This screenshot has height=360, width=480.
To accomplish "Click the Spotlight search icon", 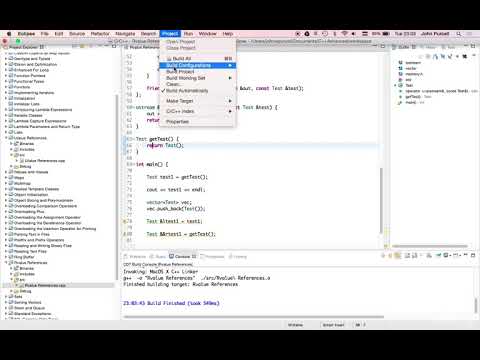I will 459,34.
